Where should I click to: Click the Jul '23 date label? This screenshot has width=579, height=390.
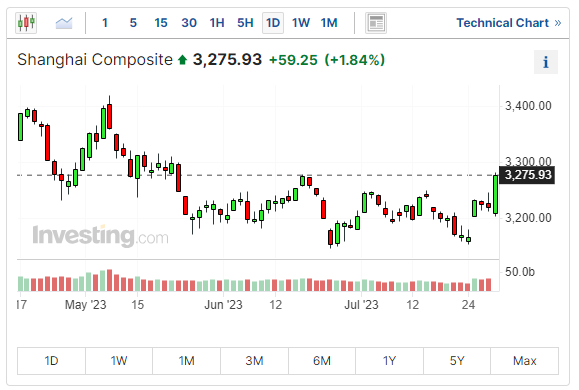point(361,305)
